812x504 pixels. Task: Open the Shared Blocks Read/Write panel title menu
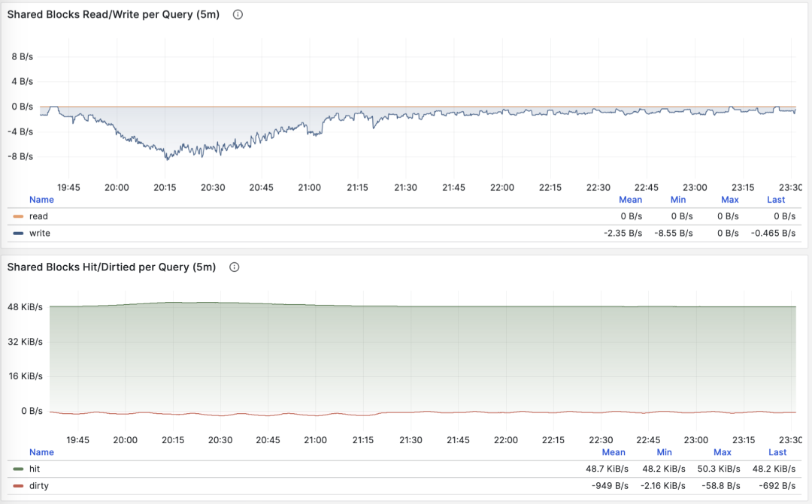point(113,14)
